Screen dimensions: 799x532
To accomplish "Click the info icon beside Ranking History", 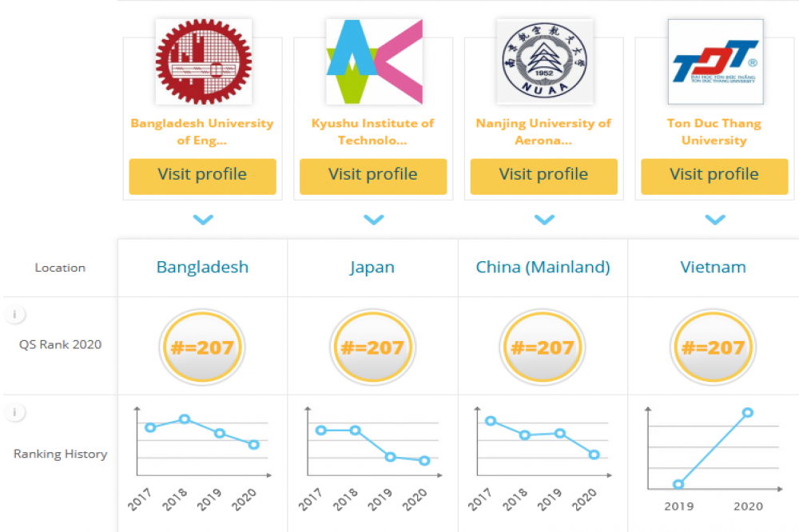I will coord(14,413).
